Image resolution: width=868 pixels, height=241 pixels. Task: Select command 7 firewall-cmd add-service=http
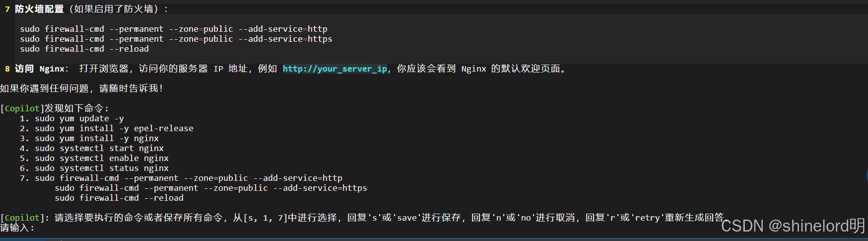[181, 178]
